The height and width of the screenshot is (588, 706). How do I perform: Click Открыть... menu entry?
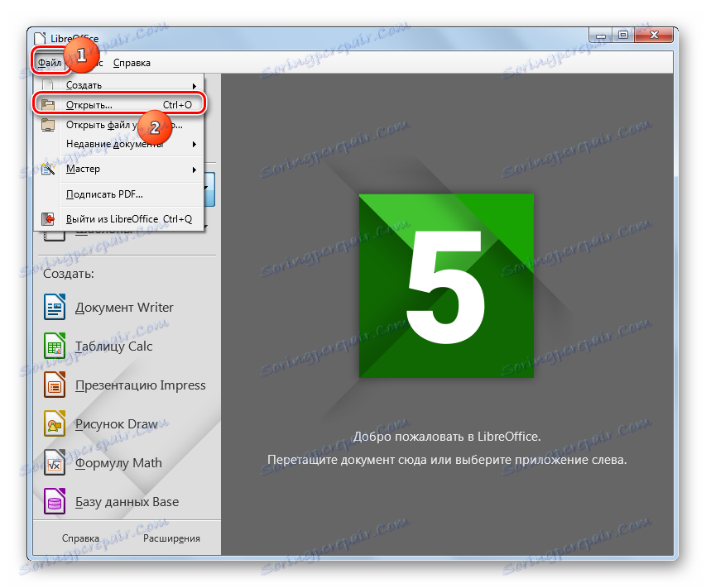[119, 105]
